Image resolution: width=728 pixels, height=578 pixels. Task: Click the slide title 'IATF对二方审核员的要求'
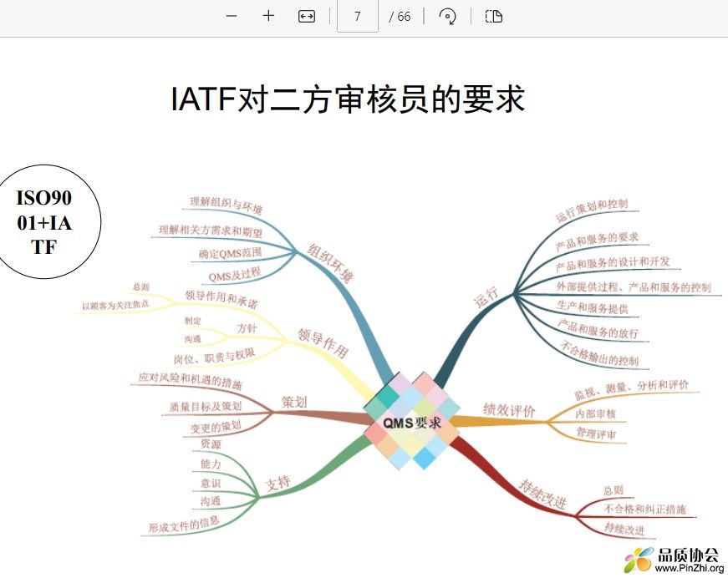(x=348, y=99)
